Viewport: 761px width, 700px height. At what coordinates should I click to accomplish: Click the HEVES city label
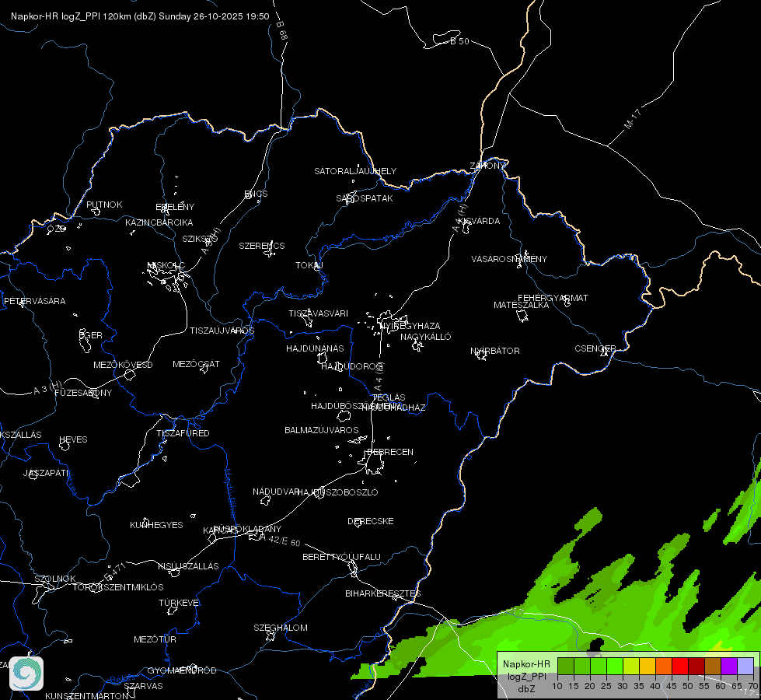tap(73, 439)
